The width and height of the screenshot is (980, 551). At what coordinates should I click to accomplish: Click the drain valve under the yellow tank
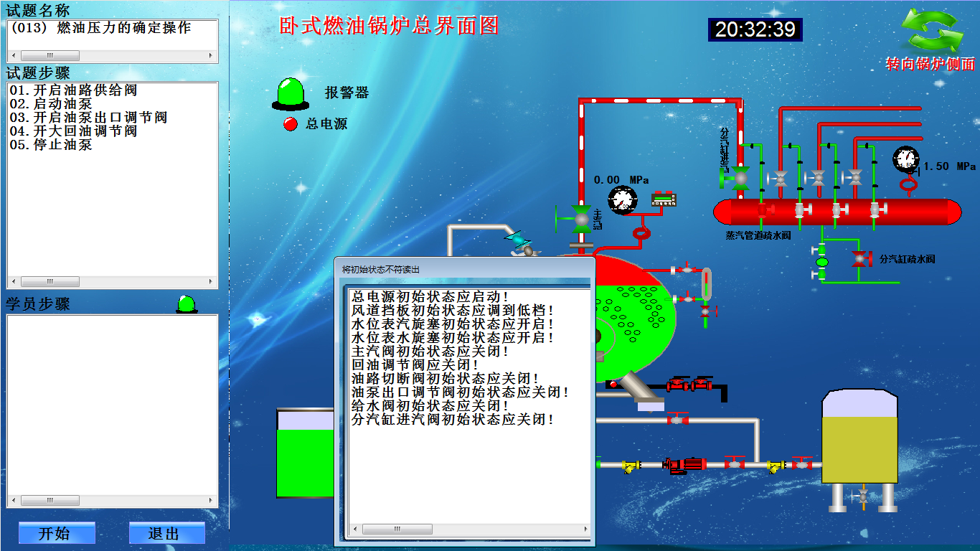[x=862, y=495]
